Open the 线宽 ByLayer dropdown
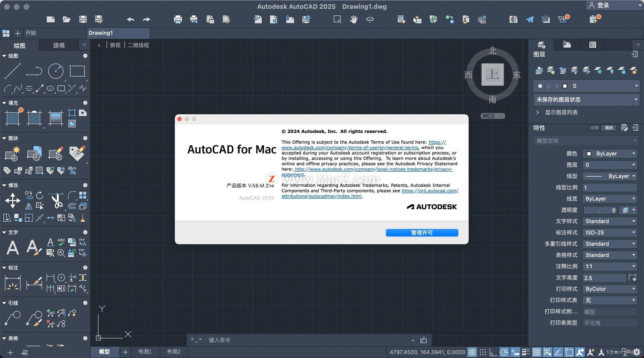This screenshot has height=358, width=644. (609, 198)
